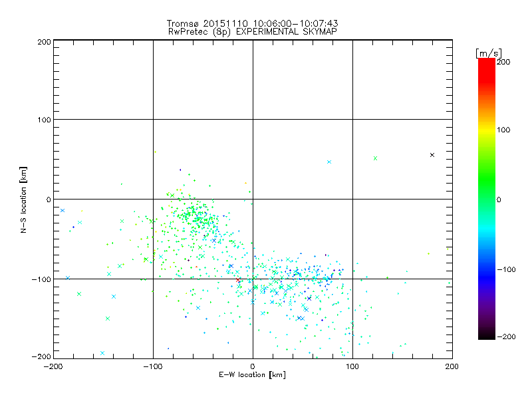Viewport: 532px width, 399px height.
Task: Click the x-axis tick label "-100"
Action: tap(153, 366)
